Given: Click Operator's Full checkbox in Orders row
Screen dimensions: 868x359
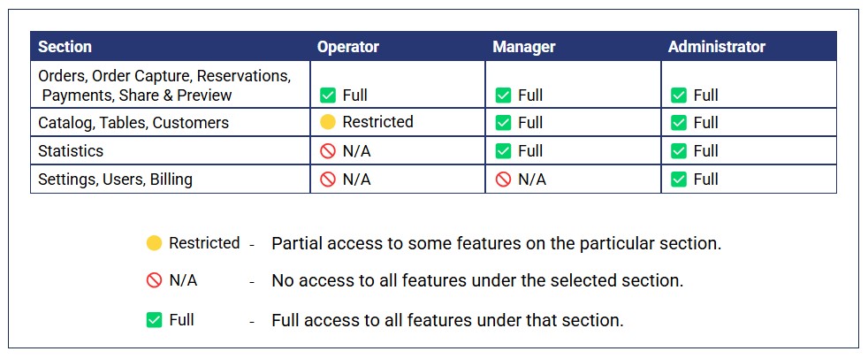Looking at the screenshot, I should coord(327,95).
